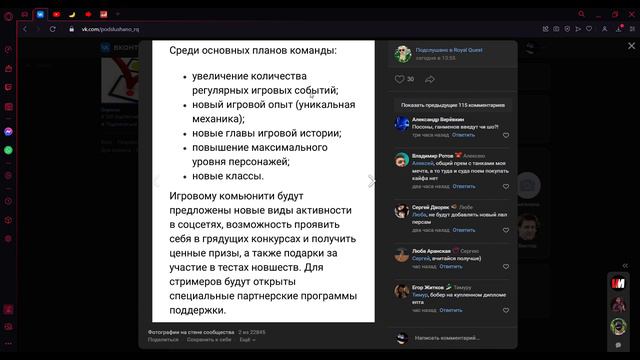Click the padlock site info icon
Screen dimensions: 640x360
(x=71, y=29)
